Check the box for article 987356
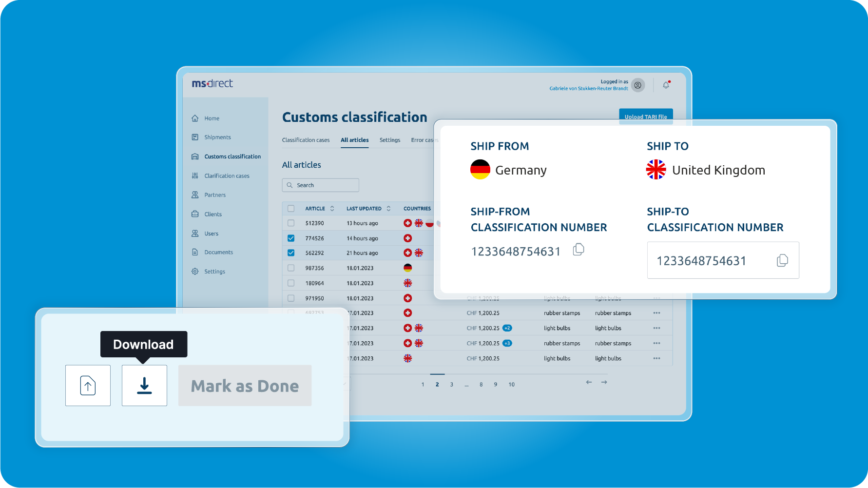Screen dimensions: 868x488 [291, 268]
